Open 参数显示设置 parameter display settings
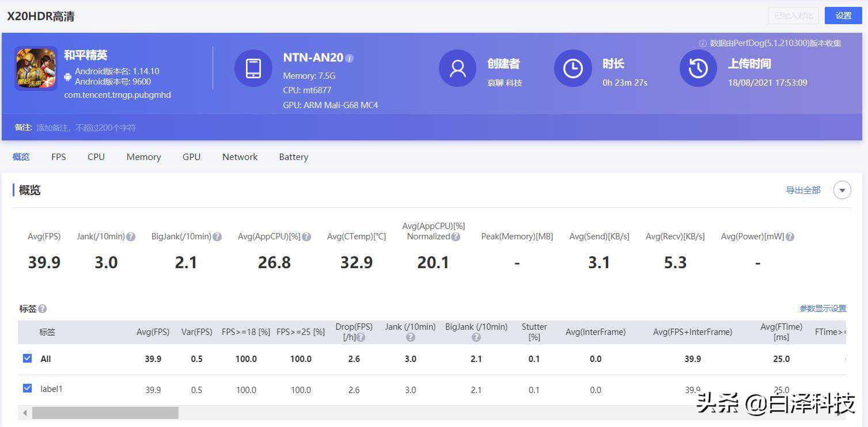The image size is (868, 427). click(822, 308)
